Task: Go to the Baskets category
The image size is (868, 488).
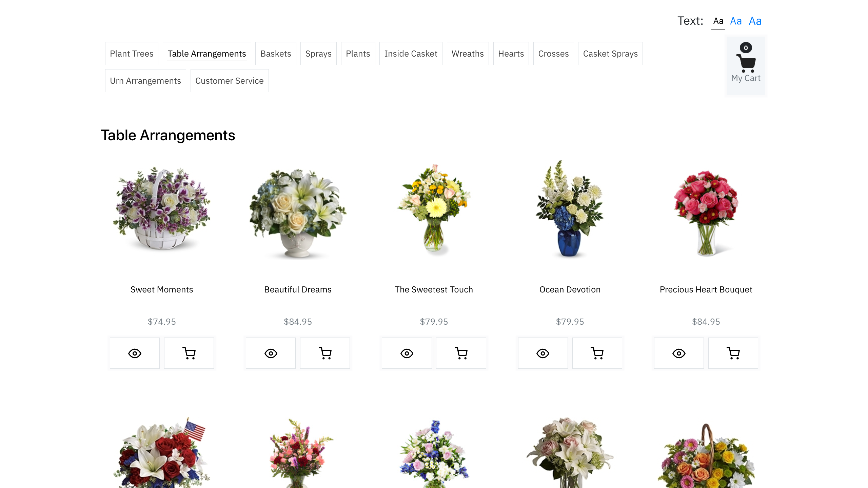Action: [x=276, y=54]
